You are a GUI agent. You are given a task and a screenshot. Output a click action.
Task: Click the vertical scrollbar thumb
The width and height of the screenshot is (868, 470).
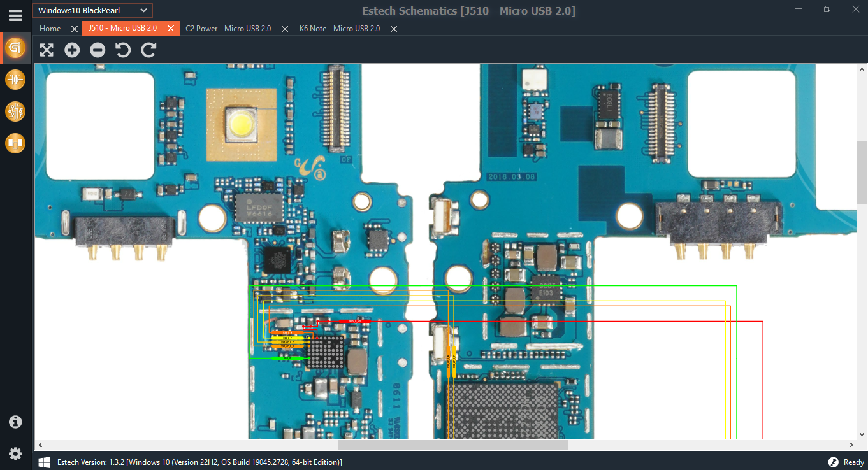pyautogui.click(x=862, y=172)
